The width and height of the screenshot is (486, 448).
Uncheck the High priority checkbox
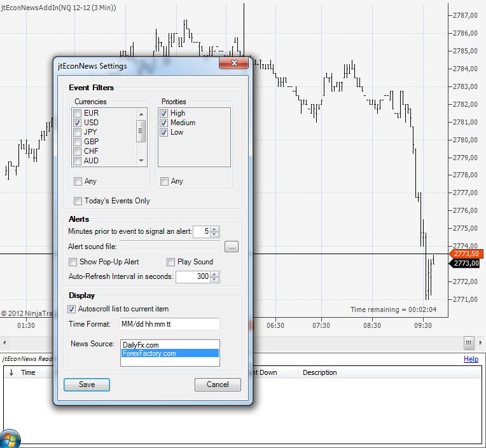pos(164,113)
